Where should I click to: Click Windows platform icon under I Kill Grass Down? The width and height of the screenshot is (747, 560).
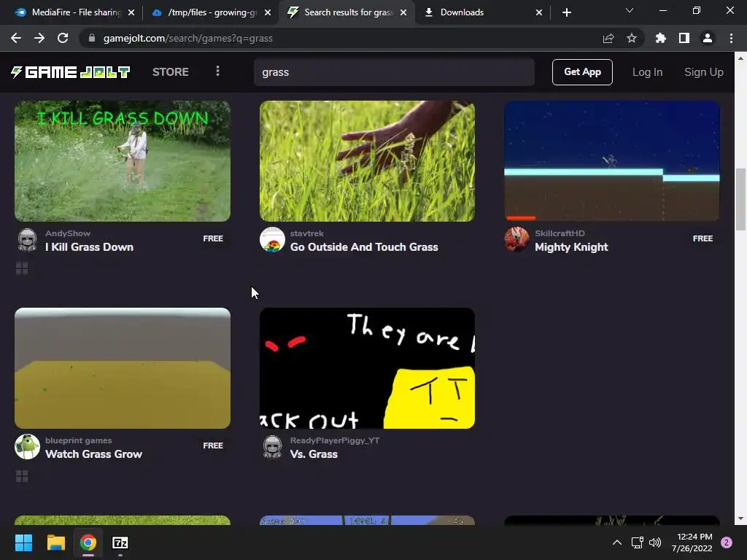coord(22,268)
